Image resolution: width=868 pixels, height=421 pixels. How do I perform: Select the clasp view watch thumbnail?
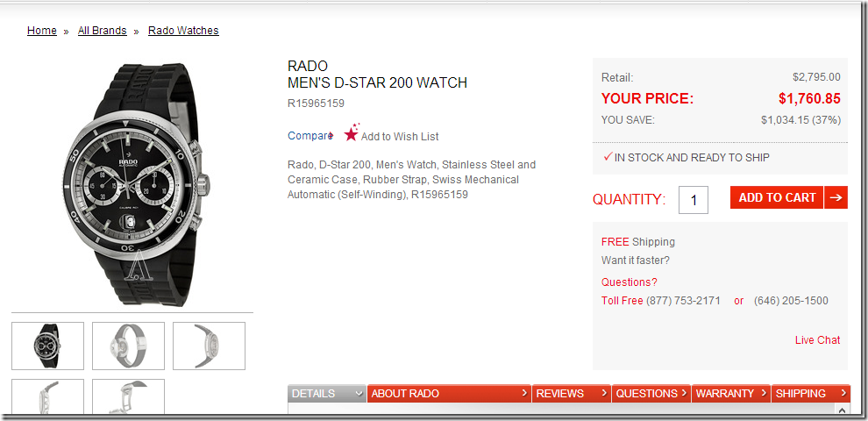click(x=128, y=346)
